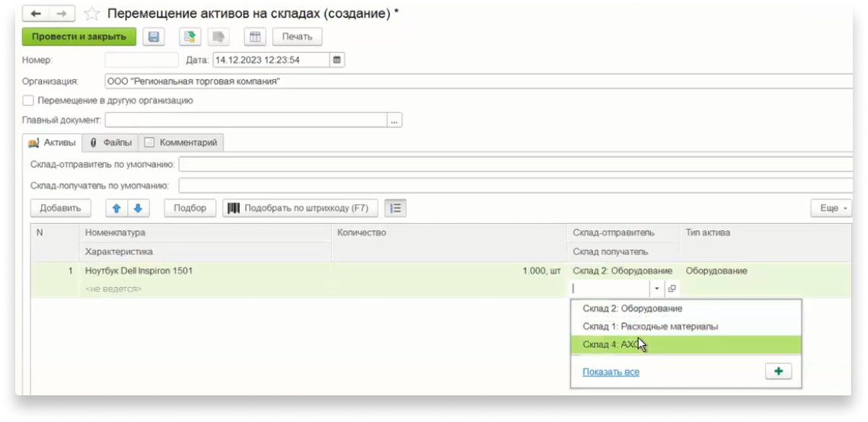The height and width of the screenshot is (422, 868).
Task: Click Склад 2: Оборудование sender cell in row
Action: [623, 271]
